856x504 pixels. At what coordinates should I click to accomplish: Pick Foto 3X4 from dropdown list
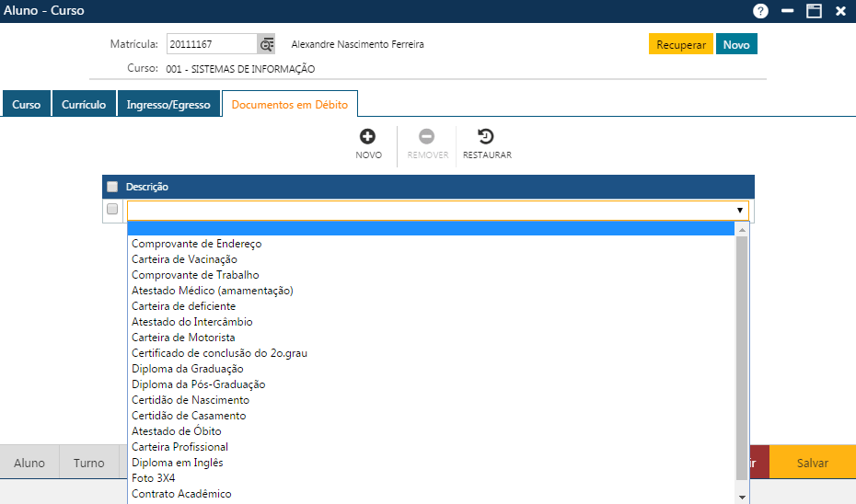[x=154, y=478]
